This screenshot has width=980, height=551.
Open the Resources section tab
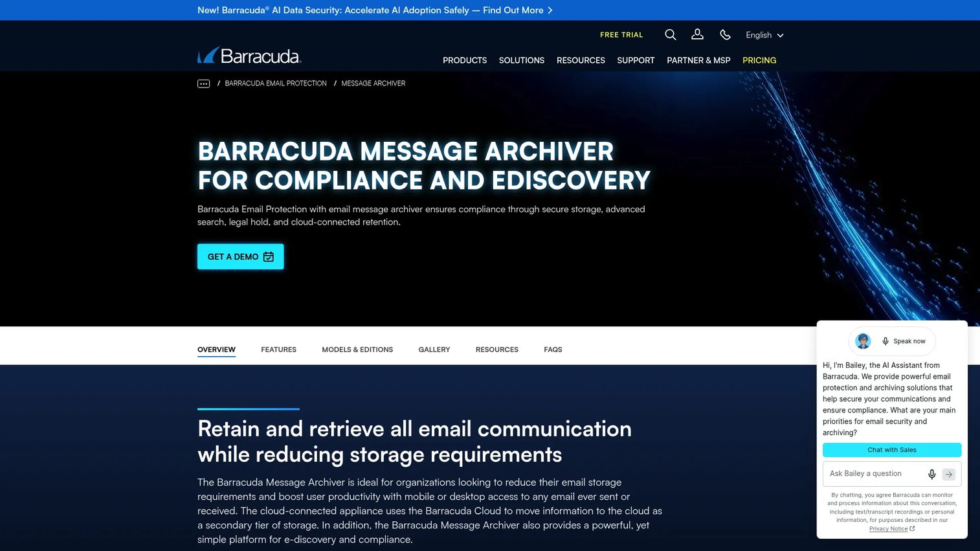497,350
